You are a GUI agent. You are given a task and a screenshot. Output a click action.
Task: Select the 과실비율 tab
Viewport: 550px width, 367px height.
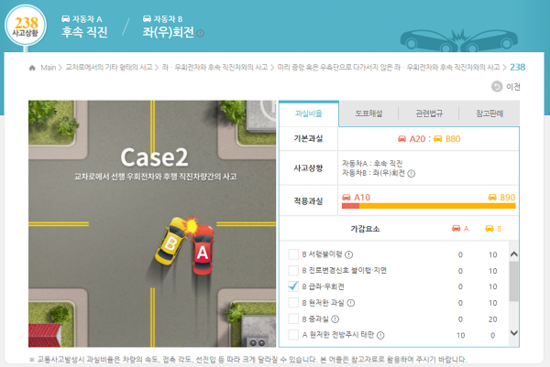point(309,113)
